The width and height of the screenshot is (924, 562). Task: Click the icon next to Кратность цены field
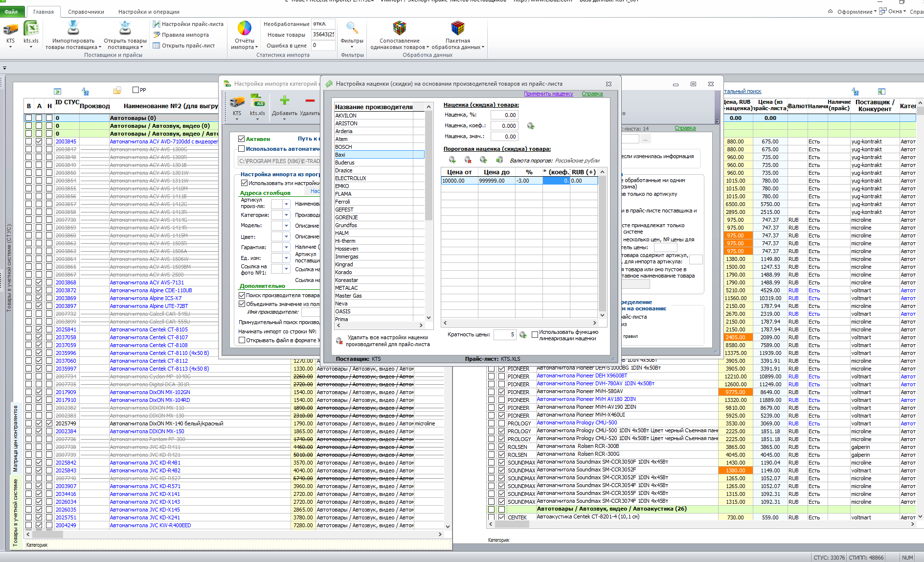coord(523,335)
